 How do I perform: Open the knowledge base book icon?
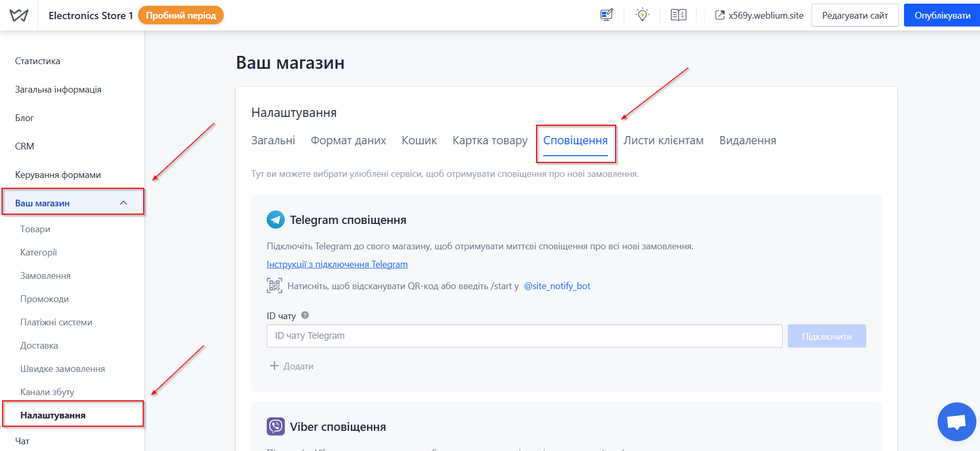[678, 15]
